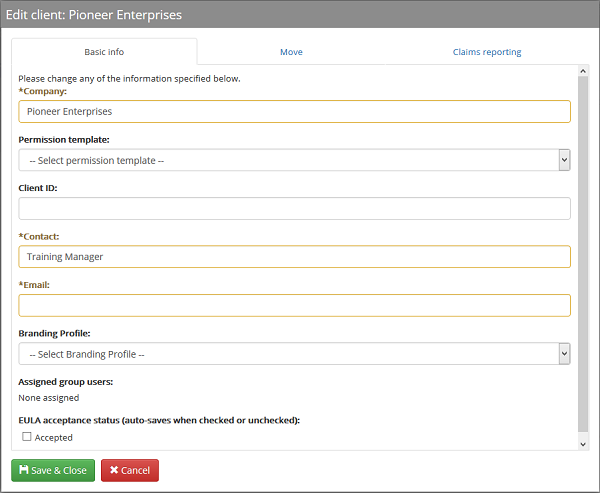Screen dimensions: 600x493
Task: Click into the empty Client ID field
Action: click(294, 208)
